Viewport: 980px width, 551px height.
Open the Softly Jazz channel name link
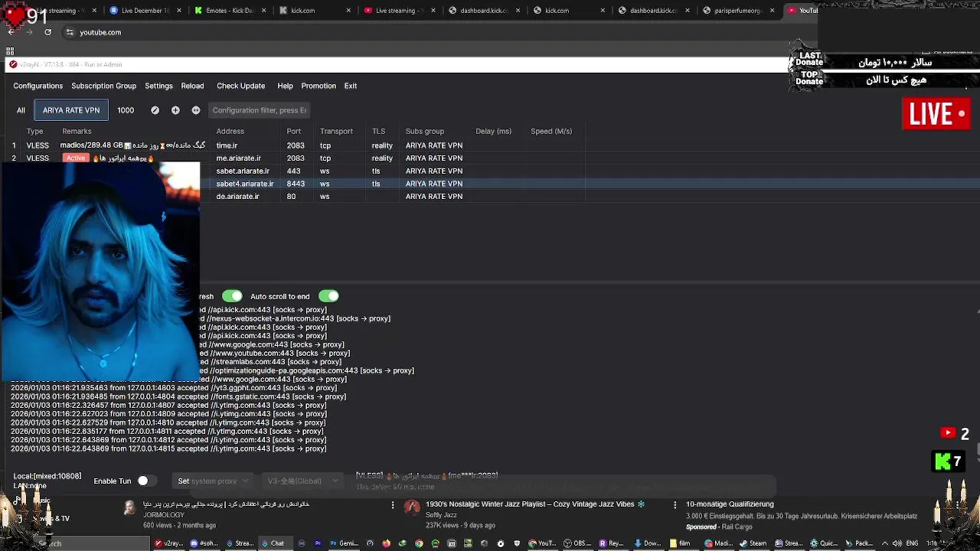(441, 515)
